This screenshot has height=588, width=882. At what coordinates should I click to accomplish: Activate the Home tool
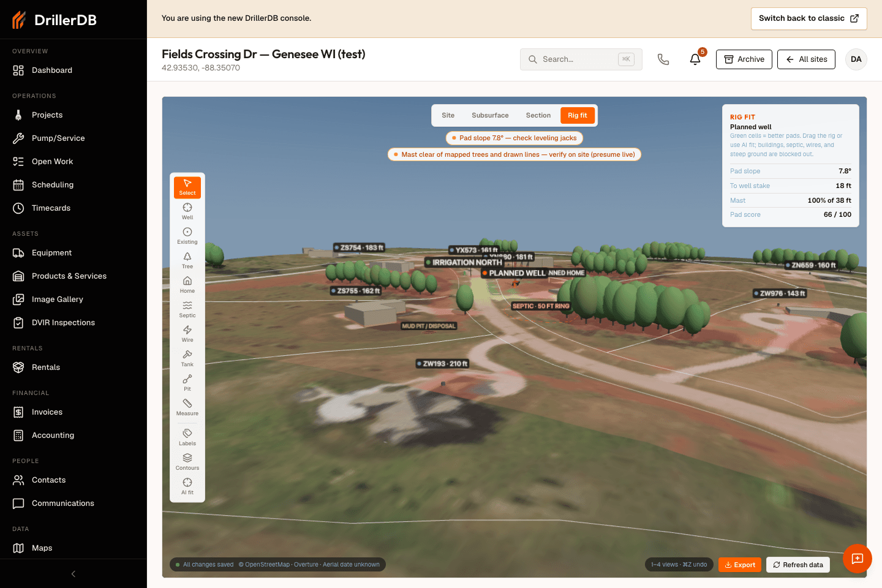tap(187, 285)
